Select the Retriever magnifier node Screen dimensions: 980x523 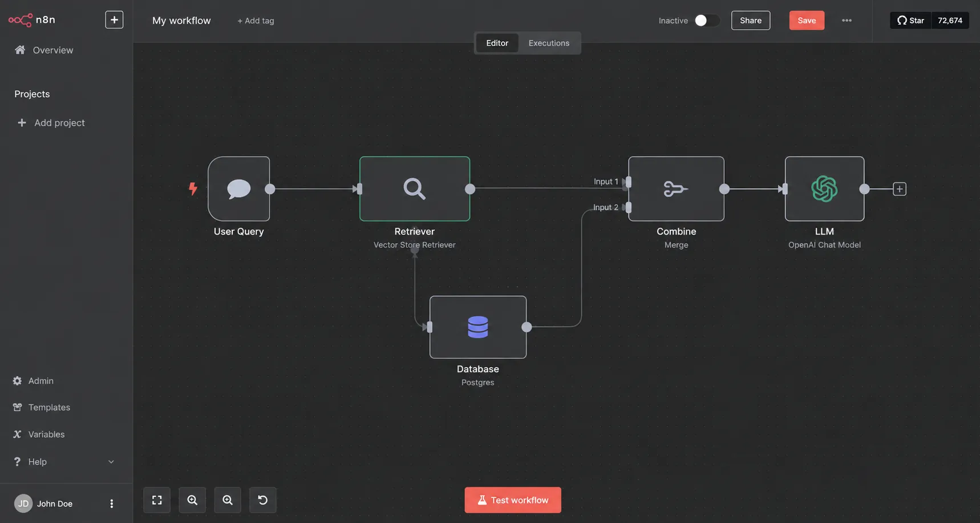pos(415,189)
